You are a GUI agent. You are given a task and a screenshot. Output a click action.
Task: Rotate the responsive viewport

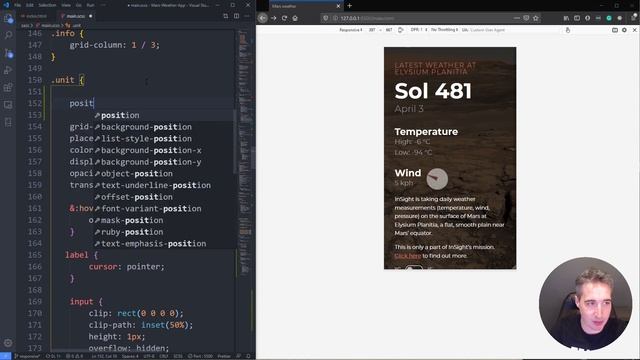[x=401, y=30]
